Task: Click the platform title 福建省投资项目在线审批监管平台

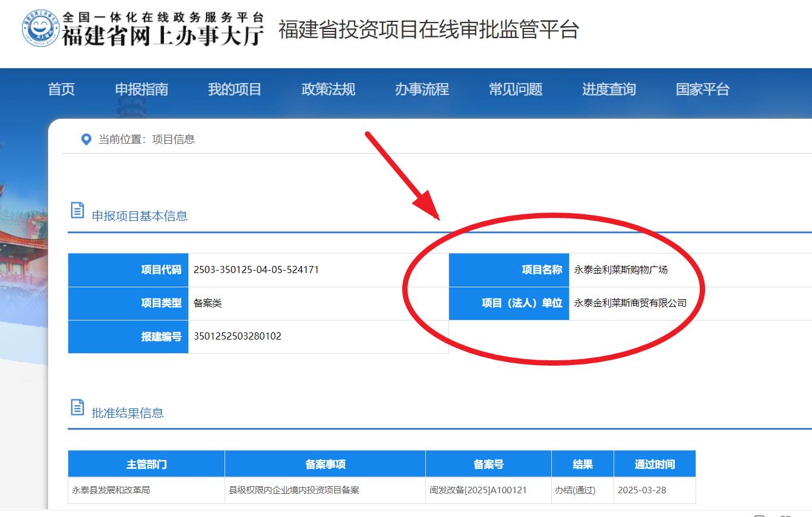Action: 429,30
